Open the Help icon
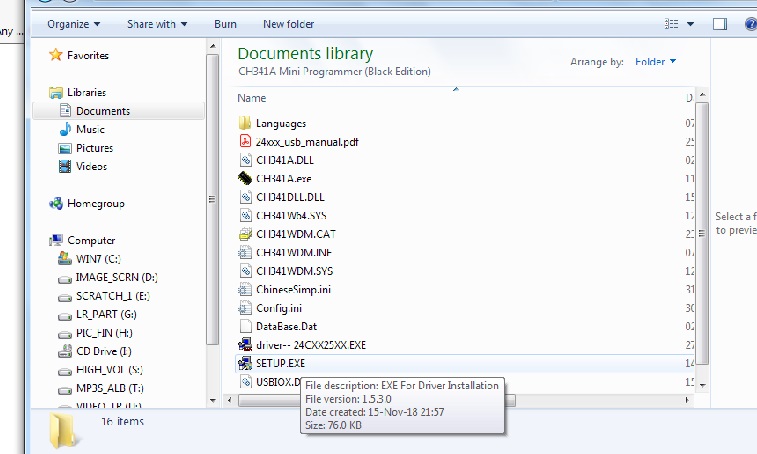Screen dimensions: 757x454 (751, 24)
